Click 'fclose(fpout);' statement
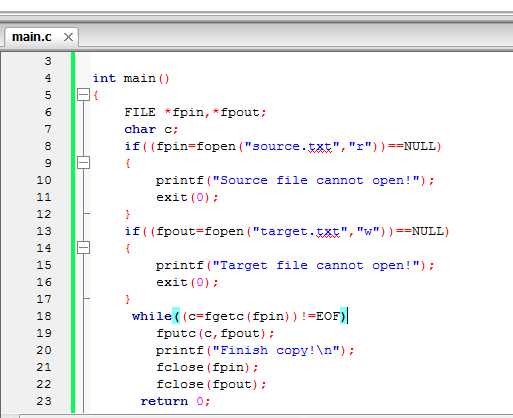Viewport: 513px width, 418px height. [x=211, y=384]
